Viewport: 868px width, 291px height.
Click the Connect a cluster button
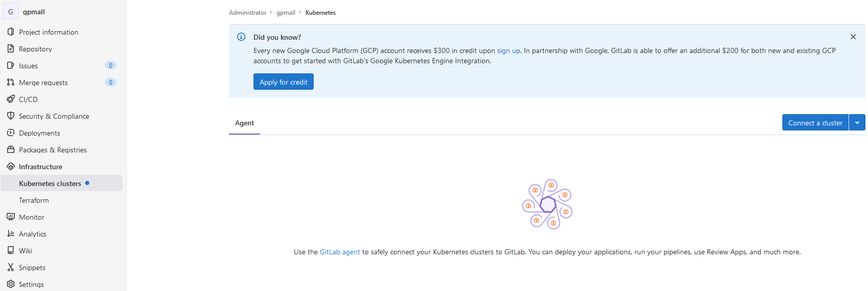(x=815, y=122)
